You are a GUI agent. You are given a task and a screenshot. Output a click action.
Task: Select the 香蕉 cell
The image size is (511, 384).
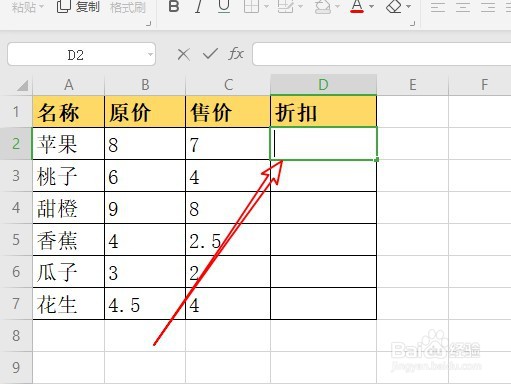pos(69,240)
